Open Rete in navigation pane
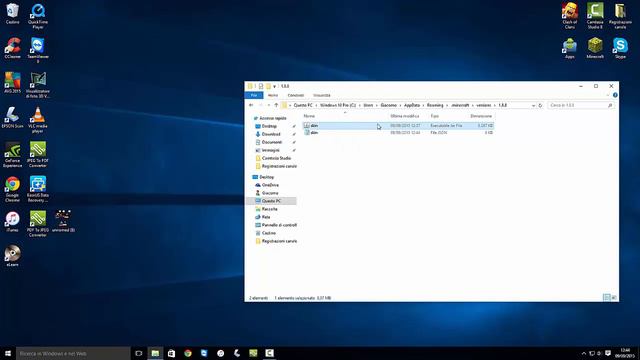Screen dimensions: 640x360 pyautogui.click(x=266, y=217)
